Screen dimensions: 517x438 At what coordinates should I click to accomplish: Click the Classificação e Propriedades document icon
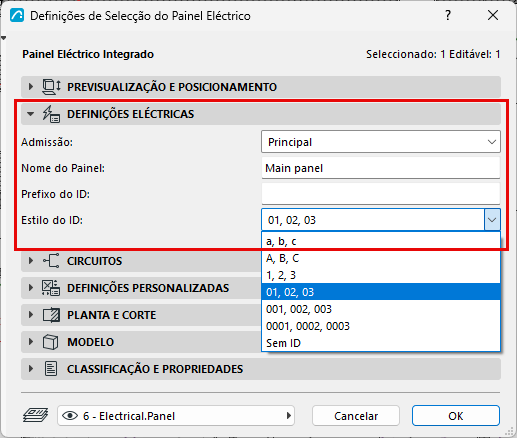click(x=51, y=369)
